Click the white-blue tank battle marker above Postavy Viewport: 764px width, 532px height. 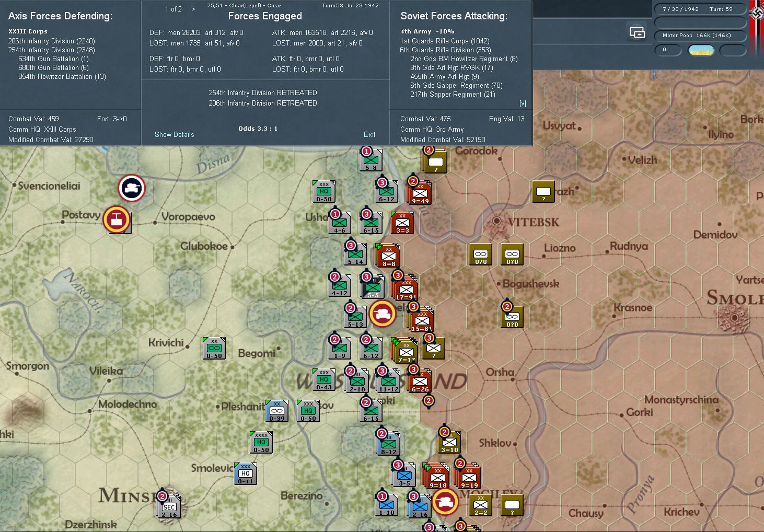click(131, 188)
